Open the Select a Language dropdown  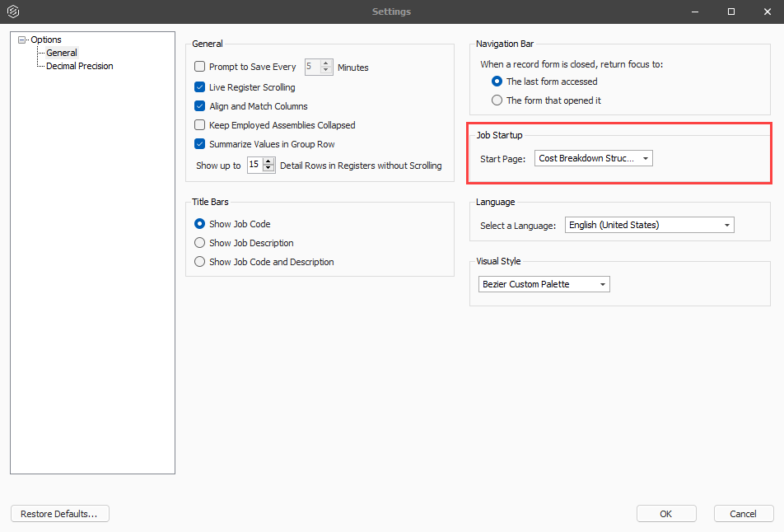click(x=649, y=225)
